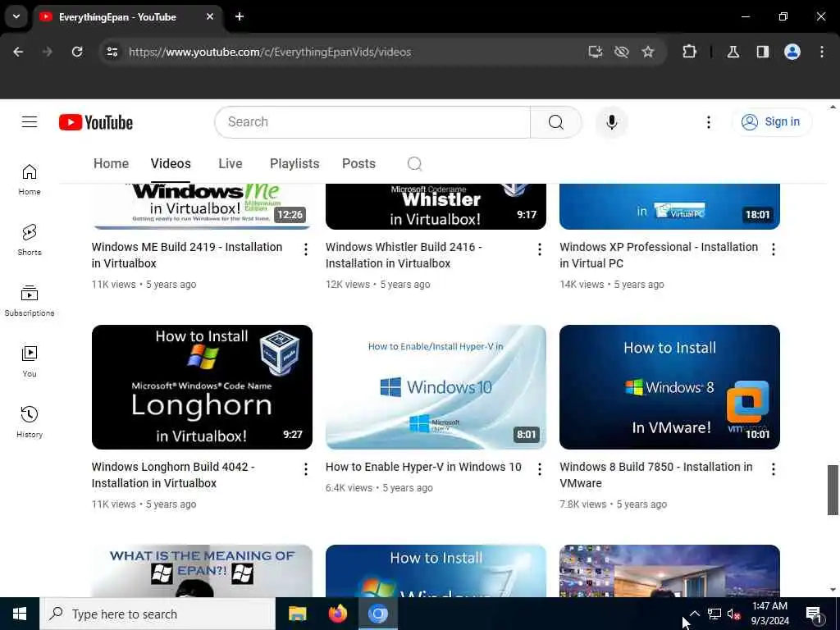The image size is (840, 630).
Task: Open Firefox from the taskbar
Action: tap(337, 614)
